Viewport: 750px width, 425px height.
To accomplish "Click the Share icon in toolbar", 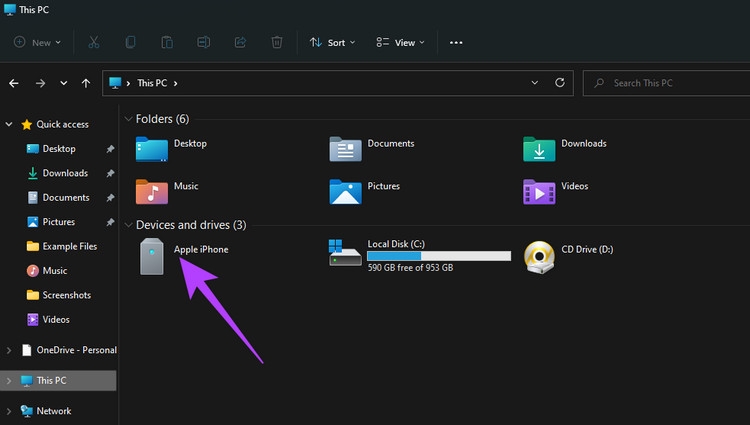I will (240, 43).
